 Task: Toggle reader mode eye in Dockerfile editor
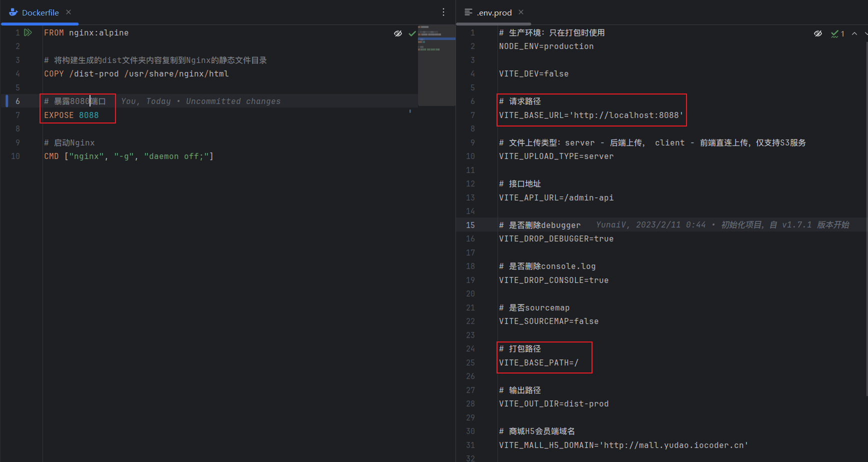(398, 33)
